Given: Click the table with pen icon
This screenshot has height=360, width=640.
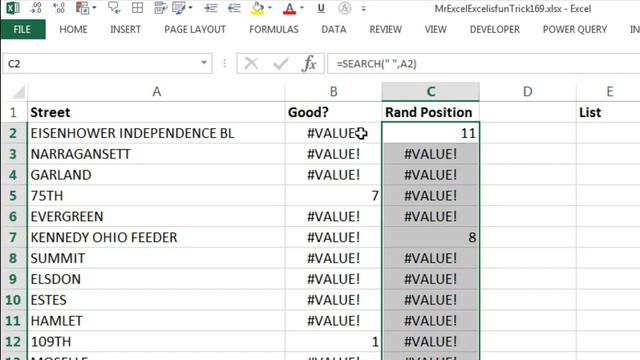Looking at the screenshot, I should 179,8.
